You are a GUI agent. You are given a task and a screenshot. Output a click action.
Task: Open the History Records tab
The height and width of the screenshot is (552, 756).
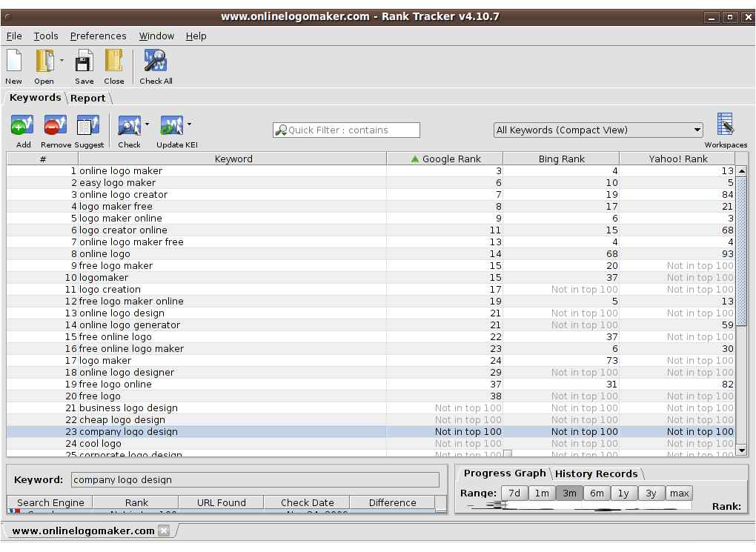tap(596, 473)
